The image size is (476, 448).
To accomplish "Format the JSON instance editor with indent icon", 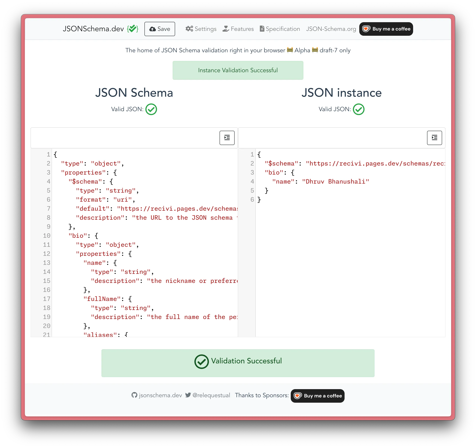I will 434,138.
